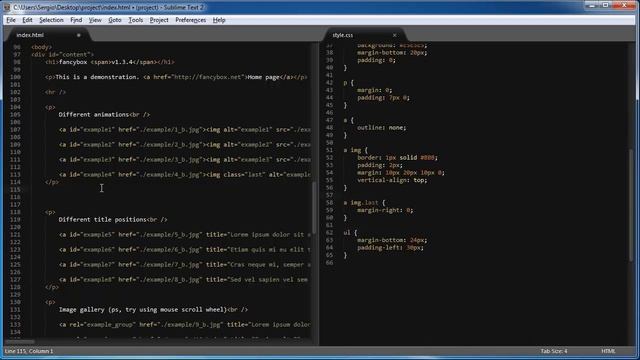The width and height of the screenshot is (640, 360).
Task: Click the 'vertical-align: top;' CSS line
Action: pyautogui.click(x=392, y=180)
